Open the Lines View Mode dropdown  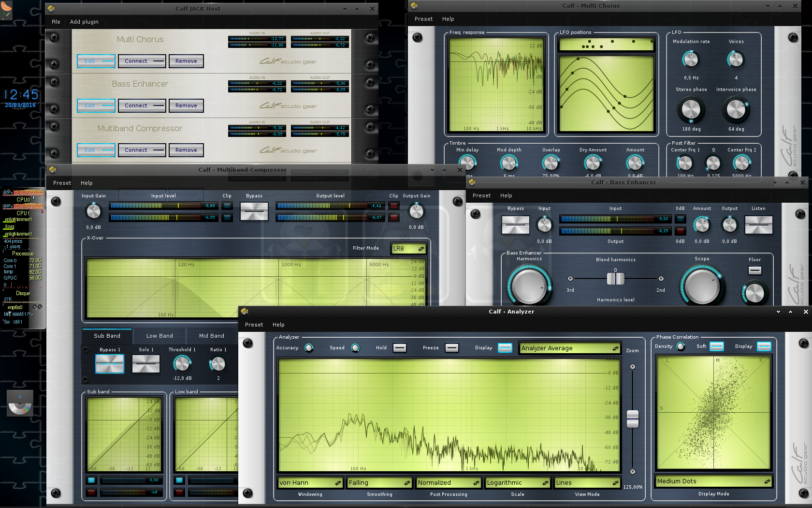click(x=587, y=483)
